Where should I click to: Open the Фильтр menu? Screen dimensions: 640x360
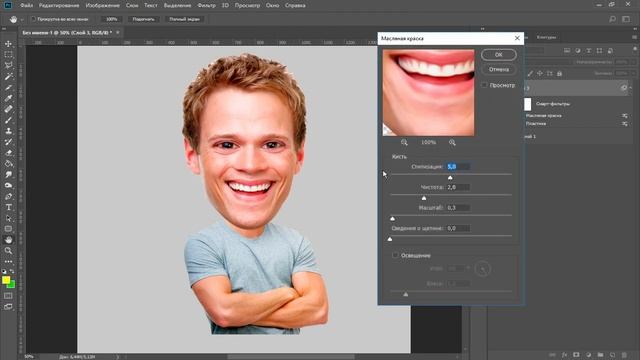(x=206, y=6)
